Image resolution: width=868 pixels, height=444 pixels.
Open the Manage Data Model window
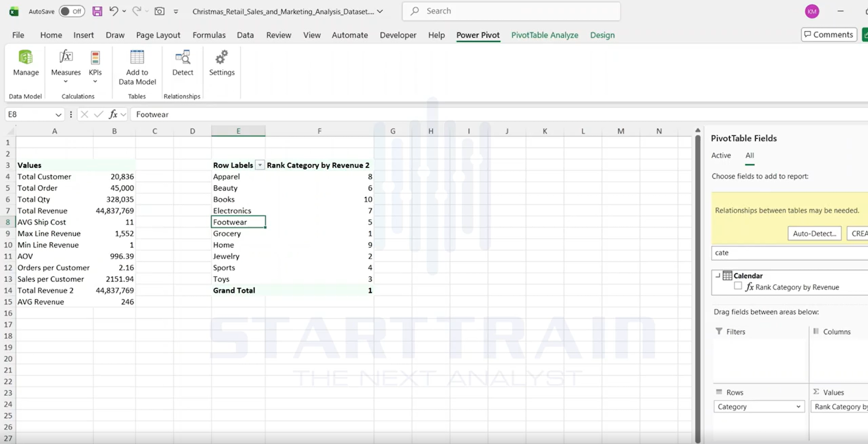click(x=26, y=64)
